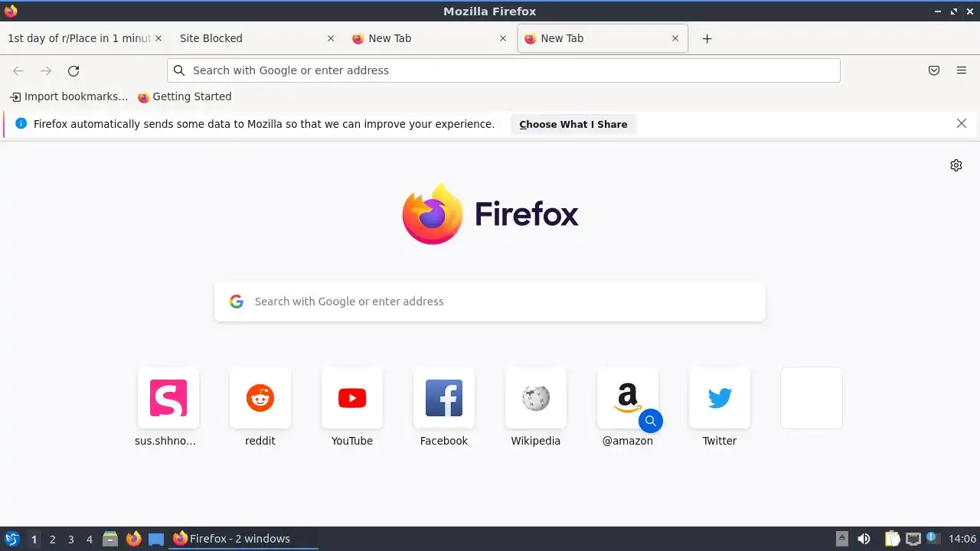
Task: Click the search magnifier icon in address bar
Action: pos(179,70)
